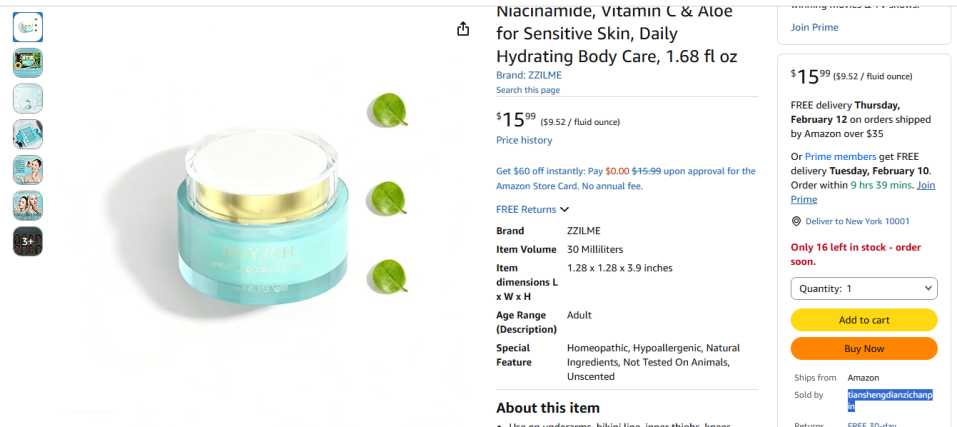Open the Brand: ZZILME link
Screen dimensions: 957x427
coord(529,76)
